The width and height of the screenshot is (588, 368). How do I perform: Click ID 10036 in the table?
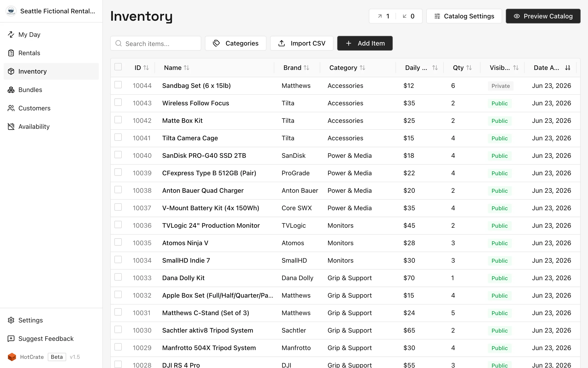click(x=142, y=226)
